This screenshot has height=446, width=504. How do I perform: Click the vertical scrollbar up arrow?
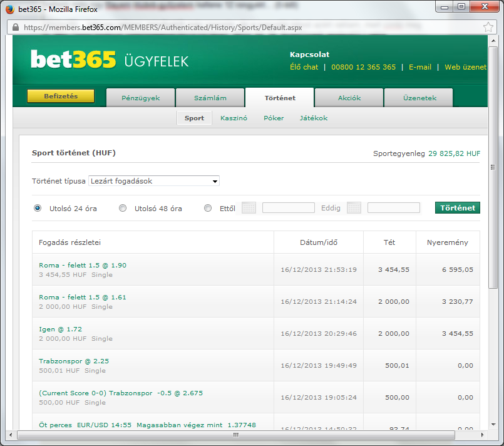pos(493,41)
